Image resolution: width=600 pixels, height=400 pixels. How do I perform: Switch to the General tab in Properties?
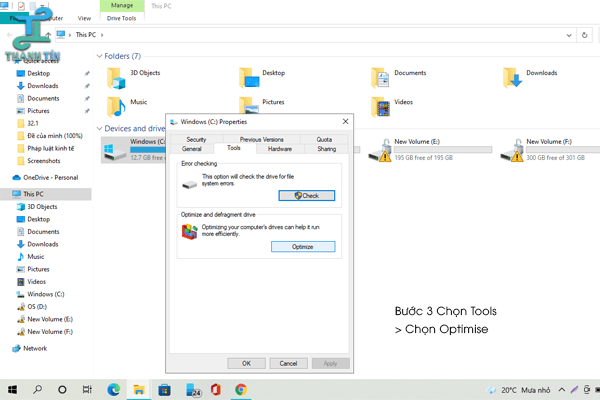[x=191, y=148]
